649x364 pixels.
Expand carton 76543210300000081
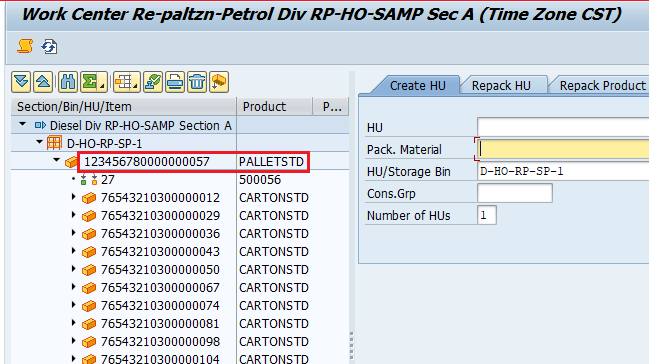[74, 323]
